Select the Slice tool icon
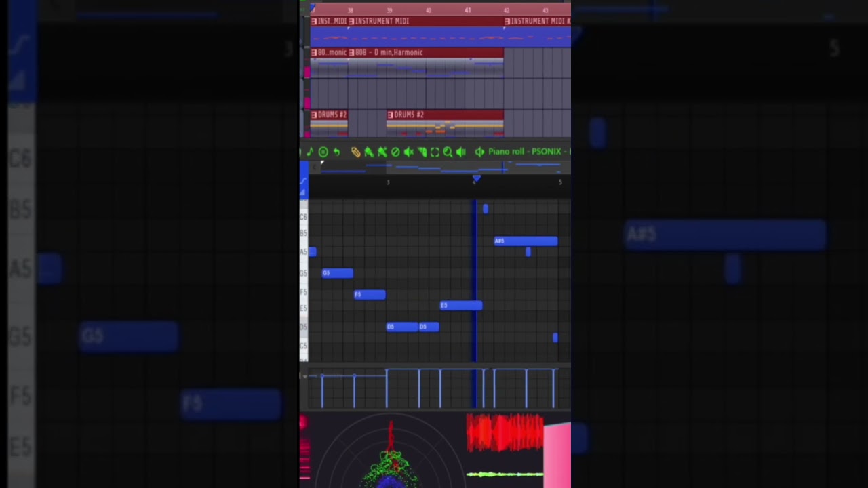The width and height of the screenshot is (868, 488). click(422, 152)
